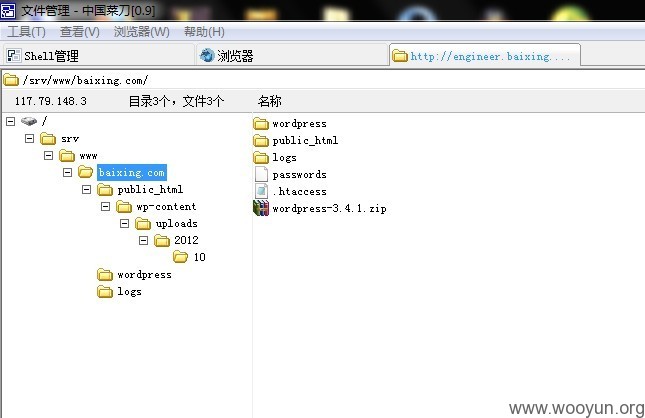Sort by the 名称 column header
Screen dimensions: 645x418
(x=270, y=101)
